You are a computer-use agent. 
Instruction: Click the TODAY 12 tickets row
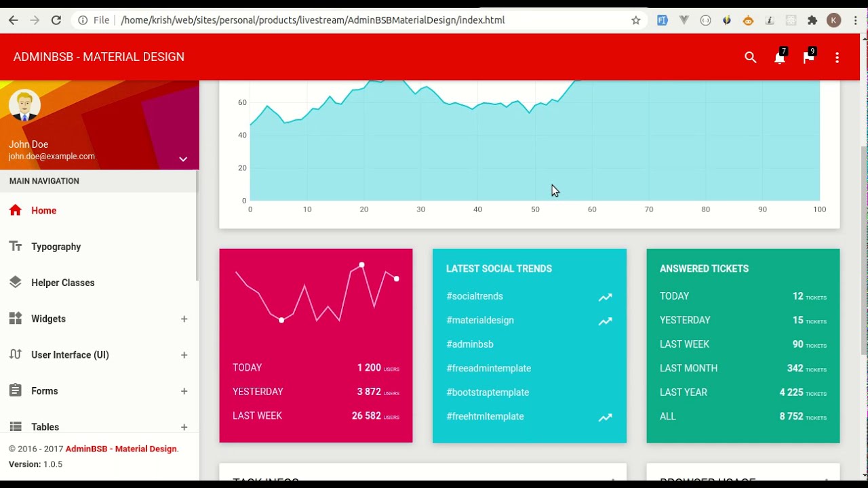click(743, 296)
